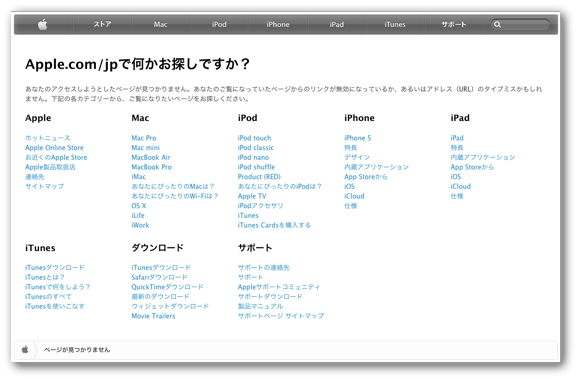
Task: Click the Apple logo in the footer breadcrumb
Action: point(25,349)
